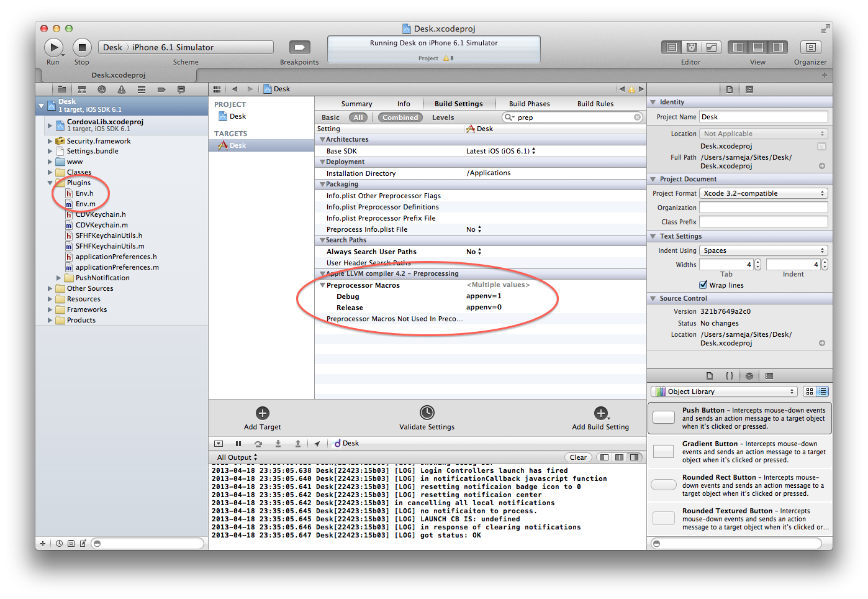Simulate location with the arrow icon
Viewport: 868px width, 599px height.
tap(317, 444)
